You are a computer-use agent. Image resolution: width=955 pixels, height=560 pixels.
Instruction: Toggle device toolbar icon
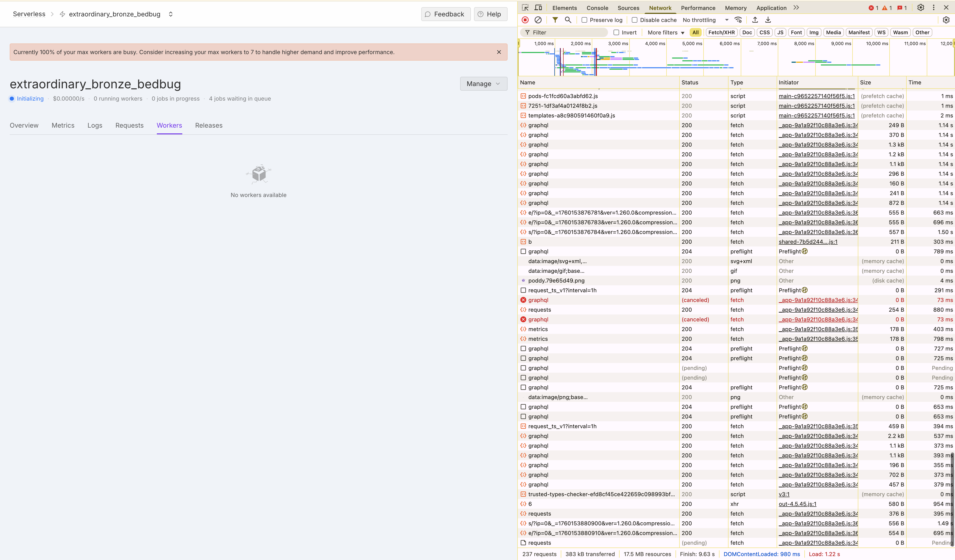click(x=538, y=8)
